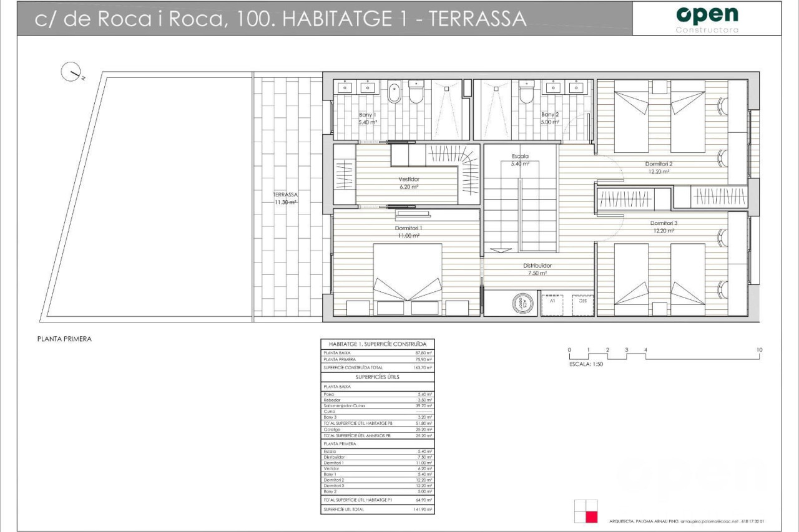Click the circular ACS water tank symbol
The width and height of the screenshot is (799, 532).
pyautogui.click(x=520, y=304)
